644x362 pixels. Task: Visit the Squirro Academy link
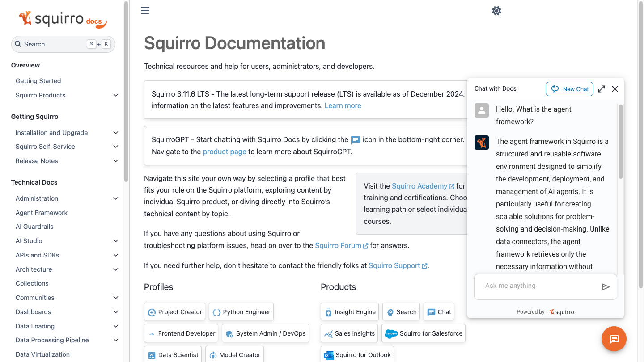423,186
